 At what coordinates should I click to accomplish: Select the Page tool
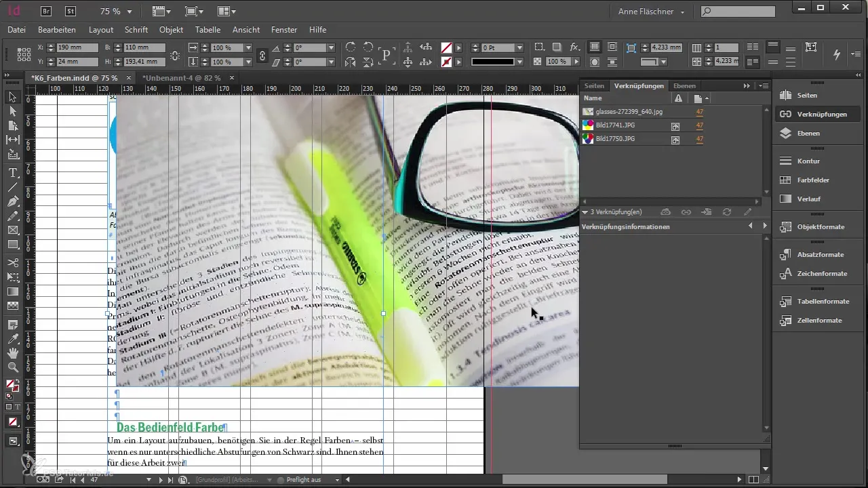pos(12,125)
